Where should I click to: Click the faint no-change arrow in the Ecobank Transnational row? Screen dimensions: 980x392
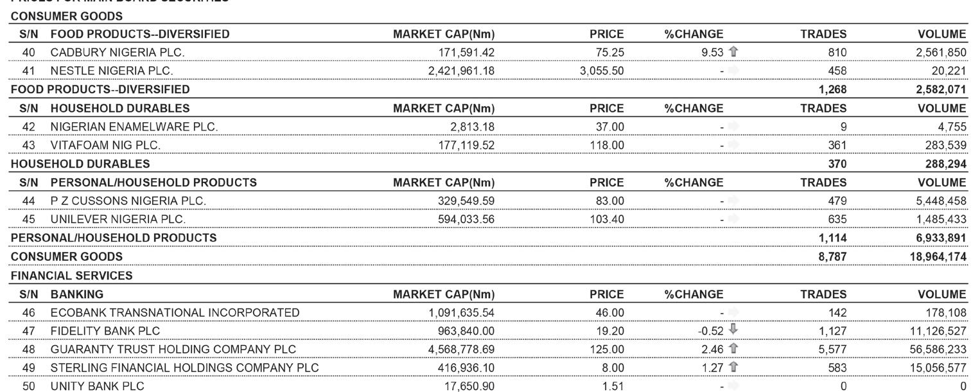click(734, 313)
